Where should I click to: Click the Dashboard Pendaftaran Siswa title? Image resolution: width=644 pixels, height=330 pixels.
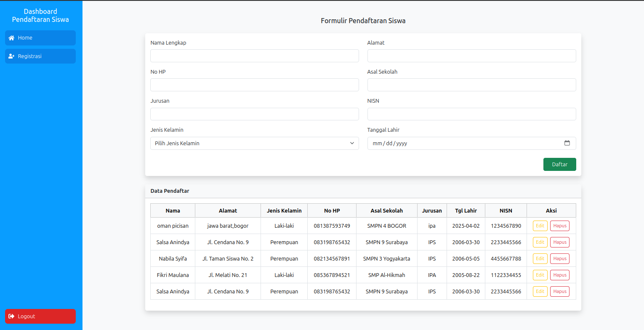pos(40,16)
